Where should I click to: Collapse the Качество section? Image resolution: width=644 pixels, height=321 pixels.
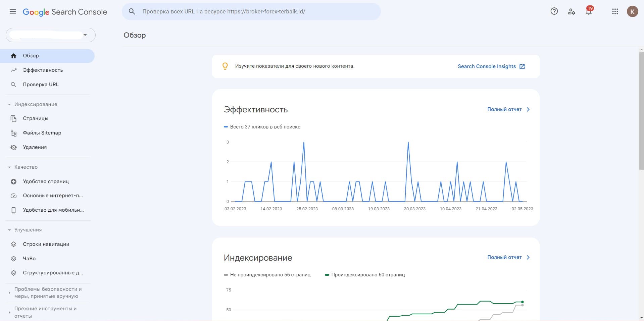[9, 167]
